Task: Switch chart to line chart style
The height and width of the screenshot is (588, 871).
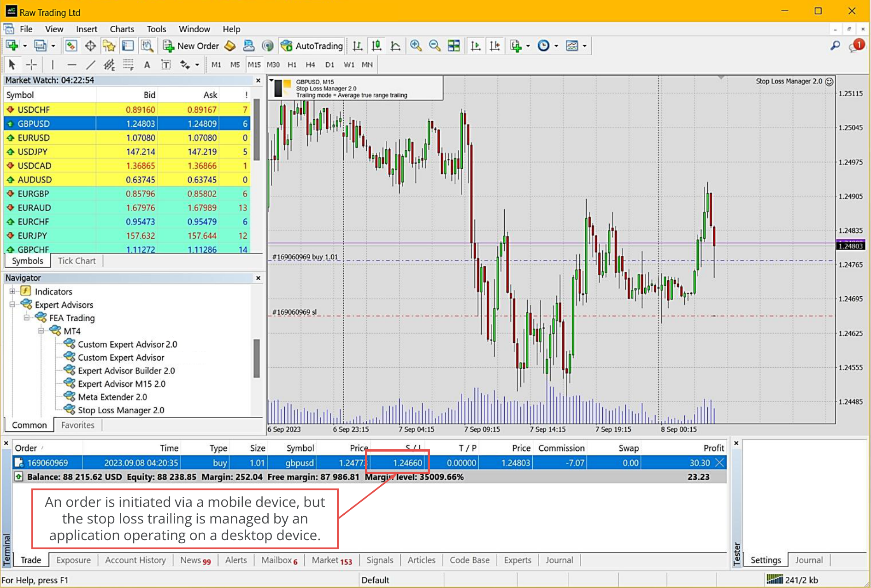Action: pyautogui.click(x=395, y=46)
